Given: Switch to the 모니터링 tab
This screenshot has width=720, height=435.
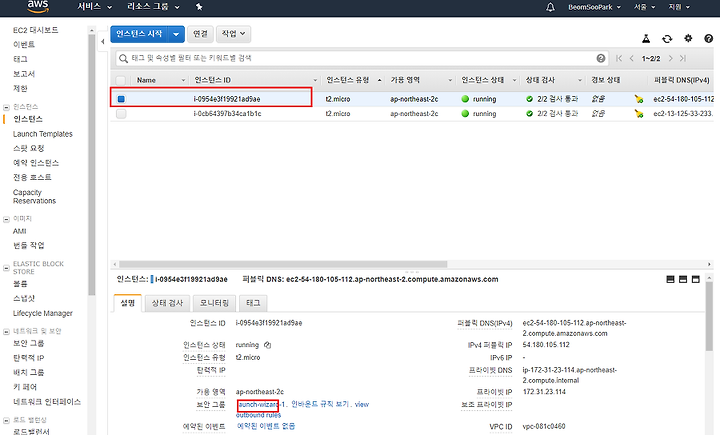Looking at the screenshot, I should click(x=214, y=303).
